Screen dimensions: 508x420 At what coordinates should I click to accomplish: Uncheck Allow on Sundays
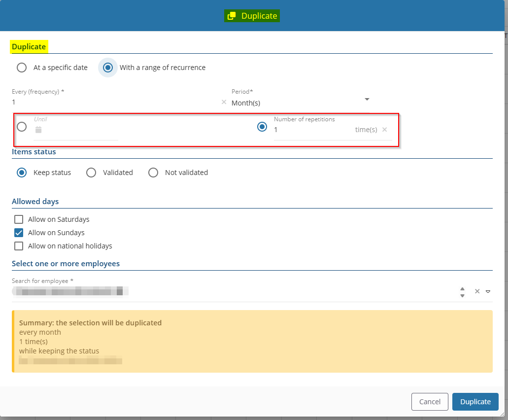tap(19, 233)
